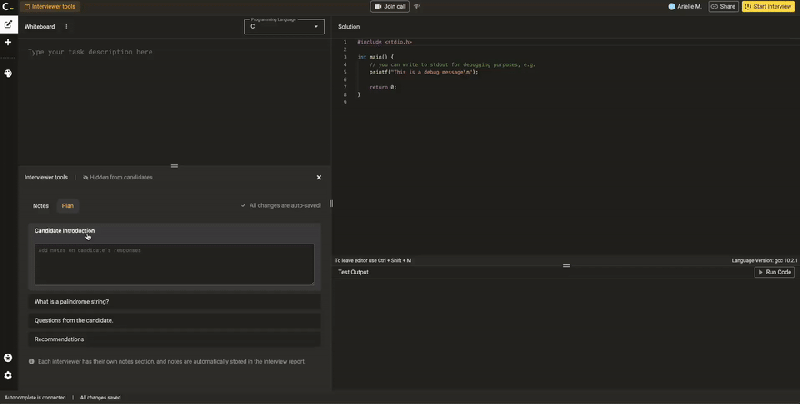Screen dimensions: 800x404
Task: Click the vertical handle between left and Solution panes
Action: pos(332,204)
